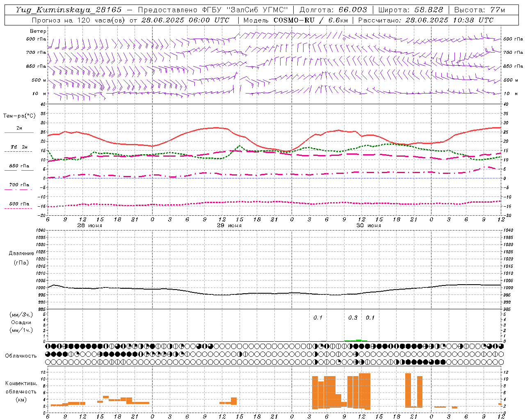The image size is (525, 420).
Task: Click the Высота: 77м value
Action: 479,10
